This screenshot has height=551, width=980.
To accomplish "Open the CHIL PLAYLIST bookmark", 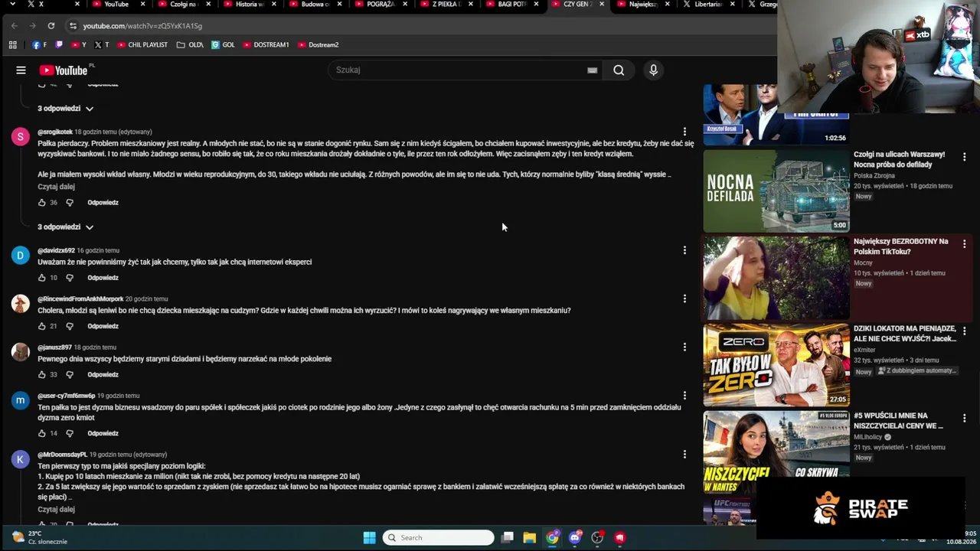I will [142, 45].
